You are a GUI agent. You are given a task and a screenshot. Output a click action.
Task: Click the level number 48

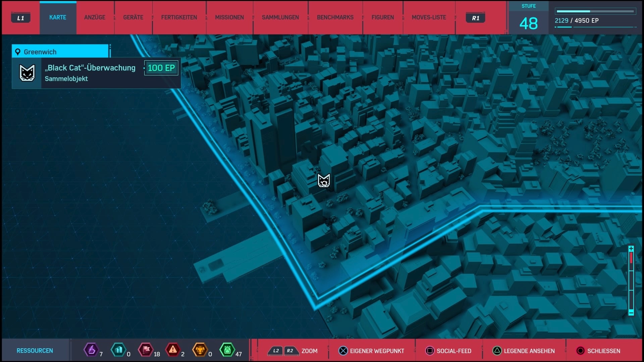pos(529,23)
